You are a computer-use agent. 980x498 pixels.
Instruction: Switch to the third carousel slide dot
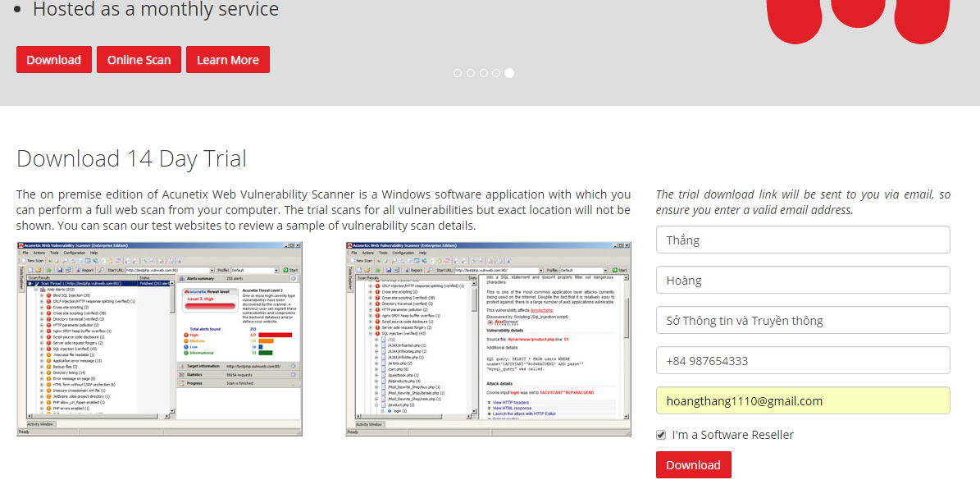[x=483, y=73]
